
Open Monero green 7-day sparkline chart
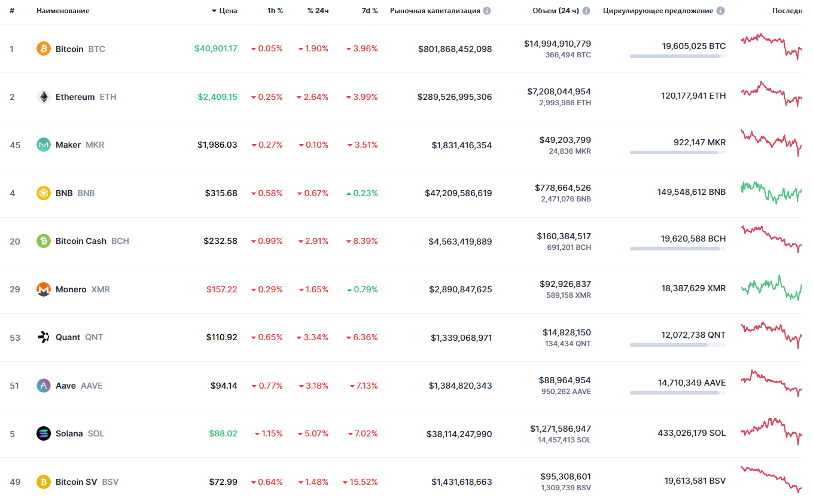771,288
